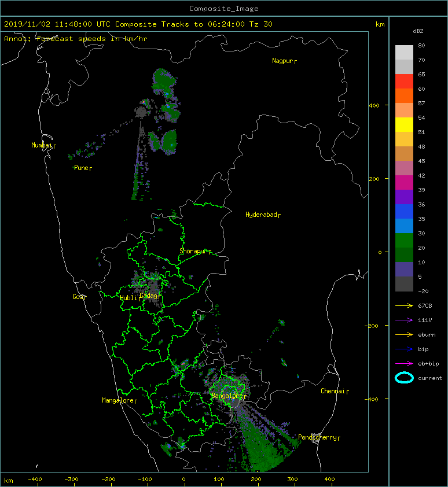Select the Gadag city label
Viewport: 448px width, 487px height.
[149, 296]
